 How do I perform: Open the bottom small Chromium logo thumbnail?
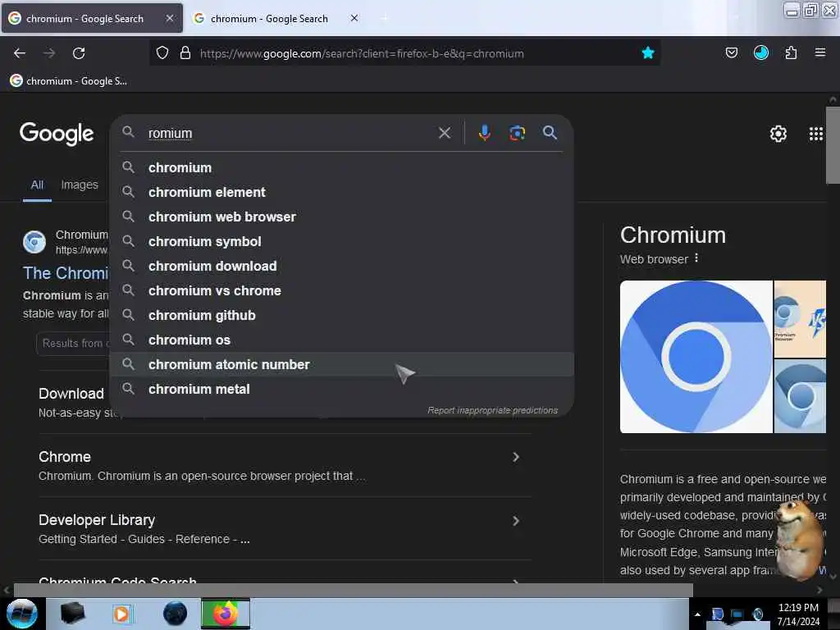click(x=800, y=396)
